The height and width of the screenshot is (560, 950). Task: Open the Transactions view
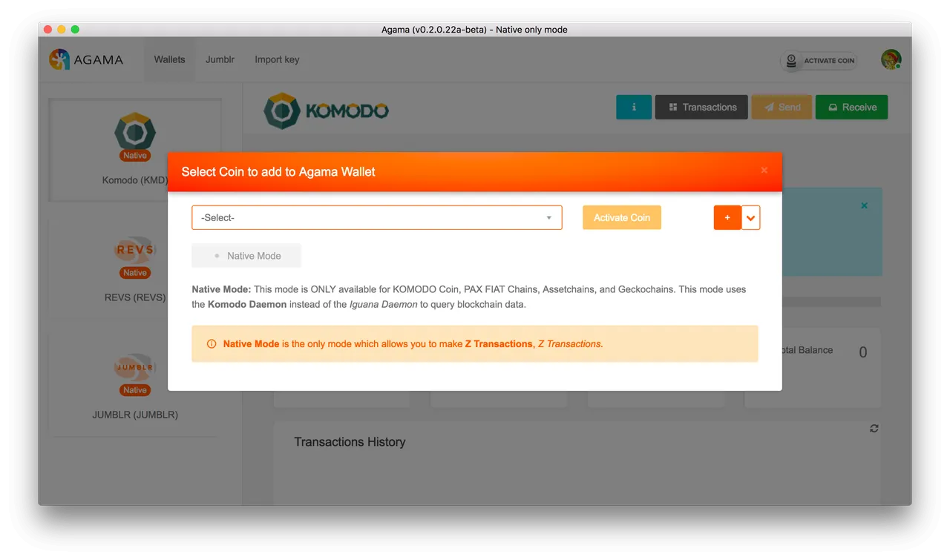pyautogui.click(x=701, y=107)
